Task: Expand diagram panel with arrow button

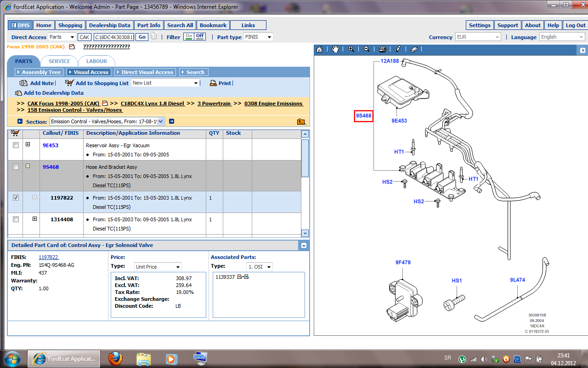Action: [582, 50]
